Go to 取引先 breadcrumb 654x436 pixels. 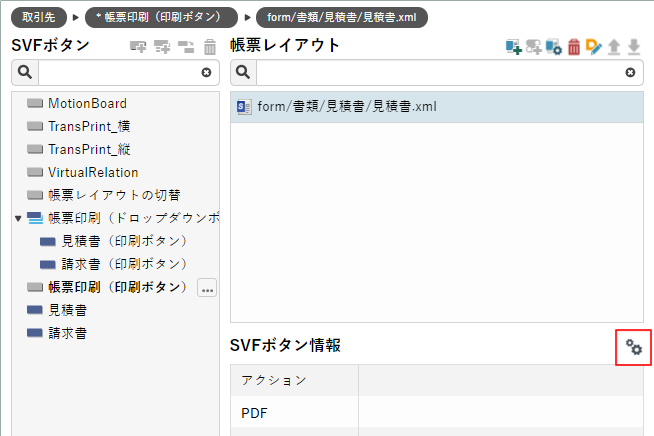39,18
